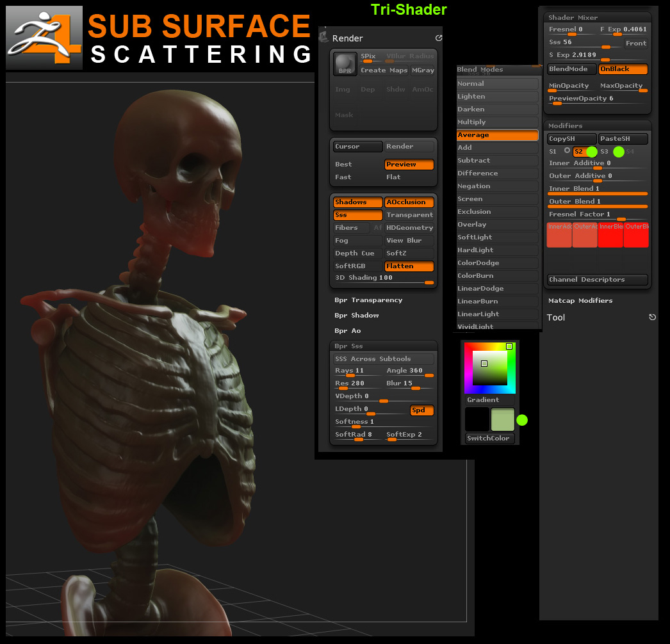Adjust the Fresnel Factor slider
Screen dimensions: 670x644
point(598,215)
